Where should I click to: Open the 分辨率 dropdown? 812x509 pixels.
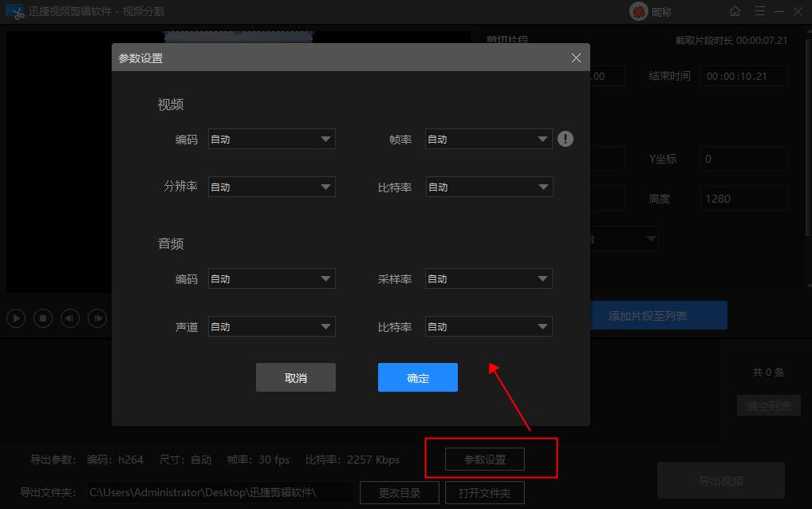pyautogui.click(x=271, y=186)
